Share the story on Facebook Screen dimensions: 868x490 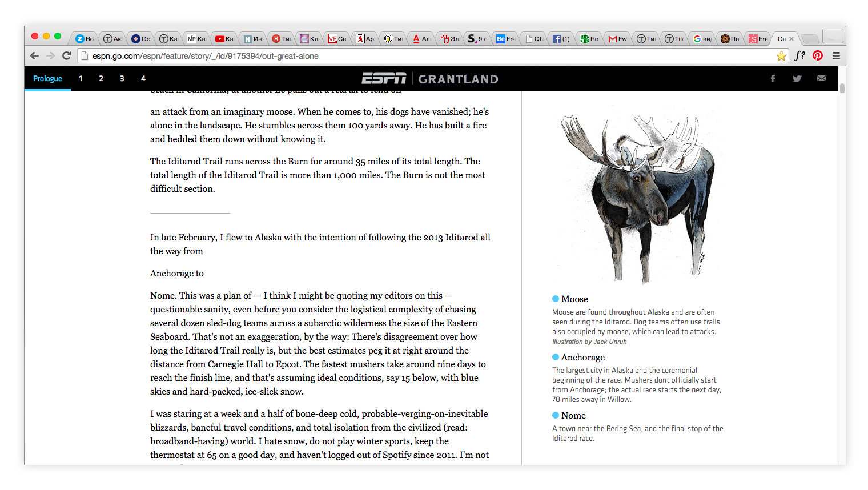773,79
